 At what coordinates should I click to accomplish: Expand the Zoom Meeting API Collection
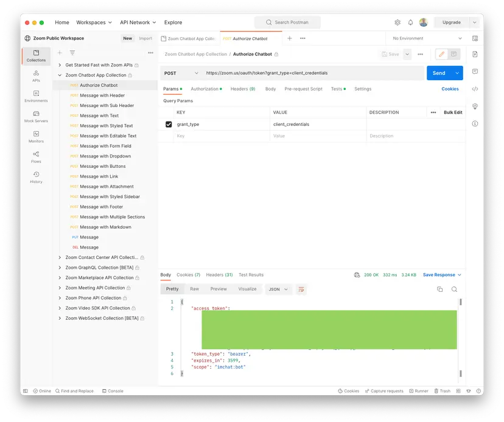(x=60, y=288)
